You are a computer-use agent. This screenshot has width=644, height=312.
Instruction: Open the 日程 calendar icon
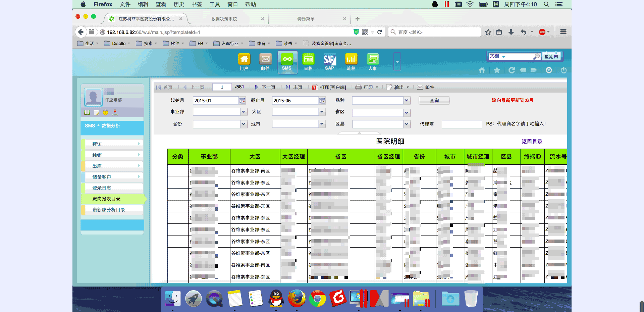(308, 62)
